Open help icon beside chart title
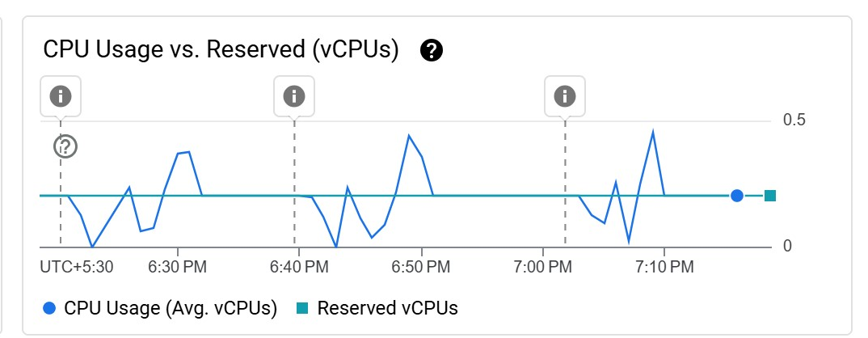Screen dimensions: 868x338 point(432,50)
